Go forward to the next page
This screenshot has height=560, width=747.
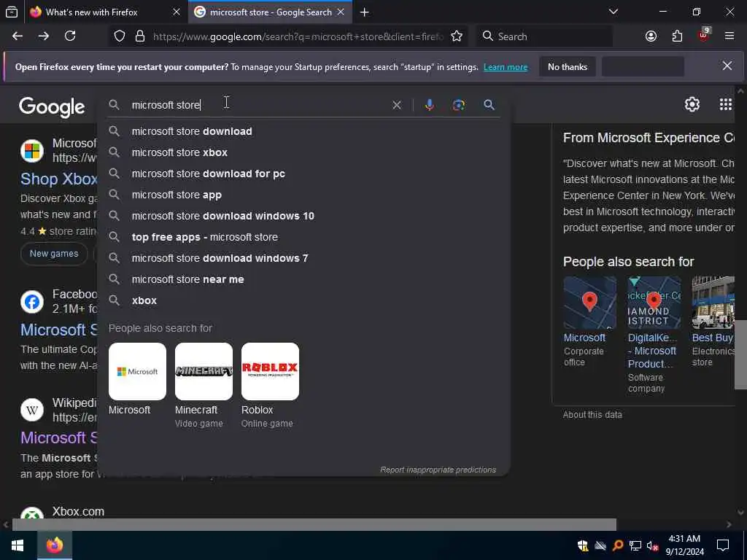(x=44, y=36)
